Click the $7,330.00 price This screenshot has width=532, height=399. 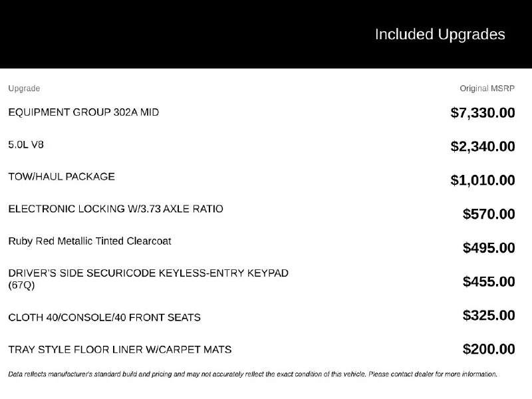coord(483,112)
